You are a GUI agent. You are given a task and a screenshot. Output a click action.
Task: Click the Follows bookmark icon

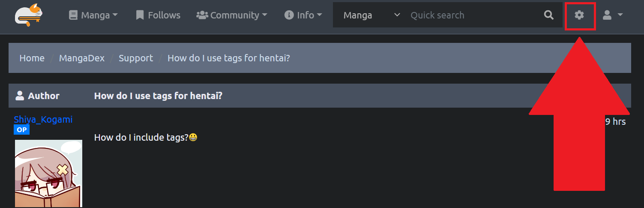tap(140, 15)
